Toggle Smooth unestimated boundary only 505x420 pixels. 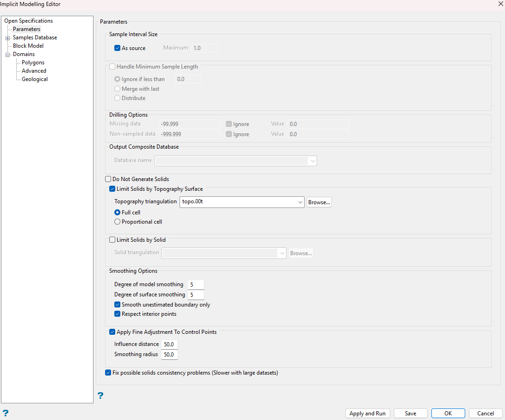(x=117, y=305)
